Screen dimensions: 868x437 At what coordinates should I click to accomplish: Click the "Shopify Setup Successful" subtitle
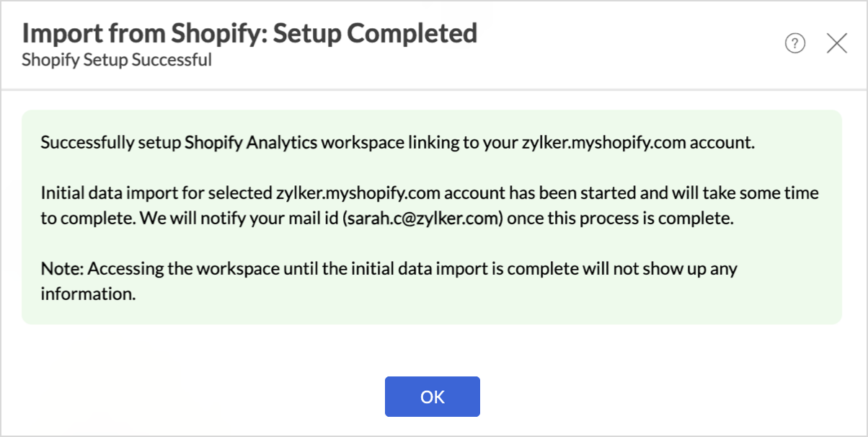117,60
